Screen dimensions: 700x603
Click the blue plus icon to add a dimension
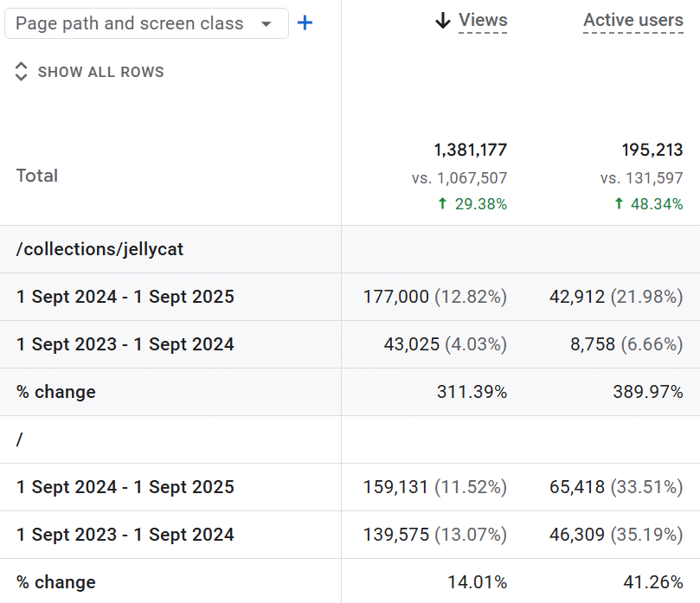click(305, 23)
